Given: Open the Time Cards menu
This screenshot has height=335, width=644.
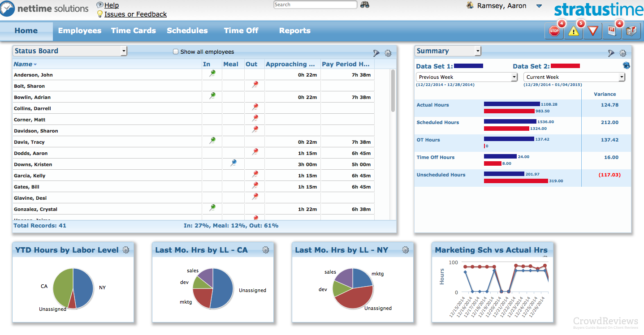Looking at the screenshot, I should click(x=134, y=31).
